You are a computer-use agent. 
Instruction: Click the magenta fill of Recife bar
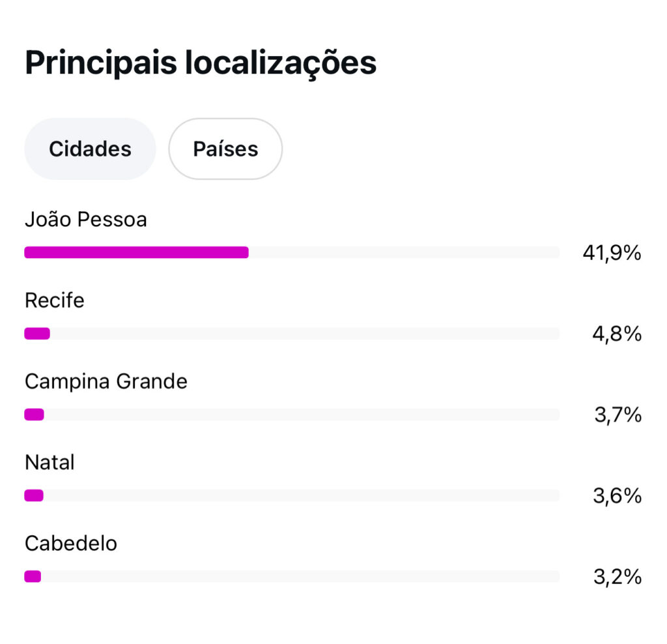click(37, 334)
